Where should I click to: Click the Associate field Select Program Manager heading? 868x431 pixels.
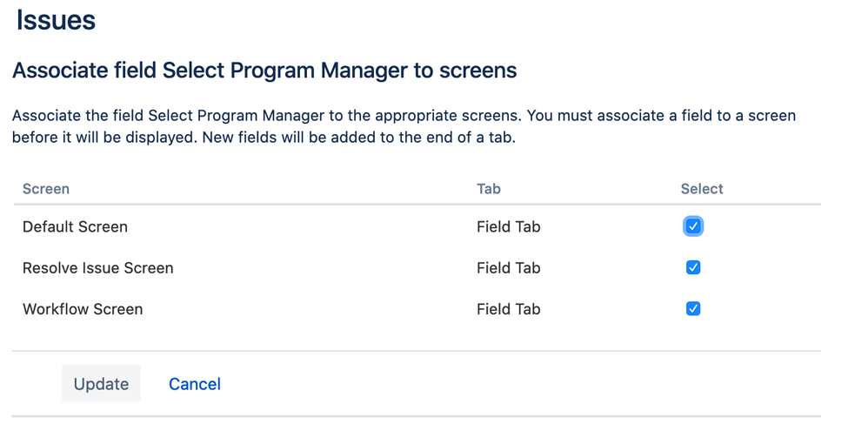tap(264, 71)
